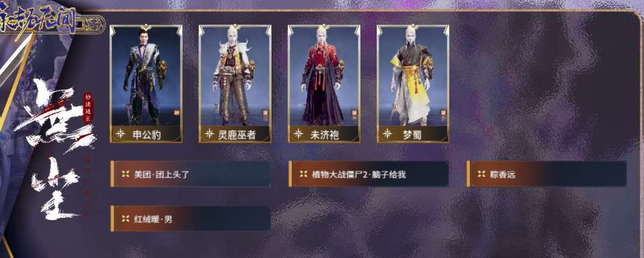The width and height of the screenshot is (644, 258).
Task: Click the cross icon next to 红绒暖·男
Action: click(x=125, y=219)
